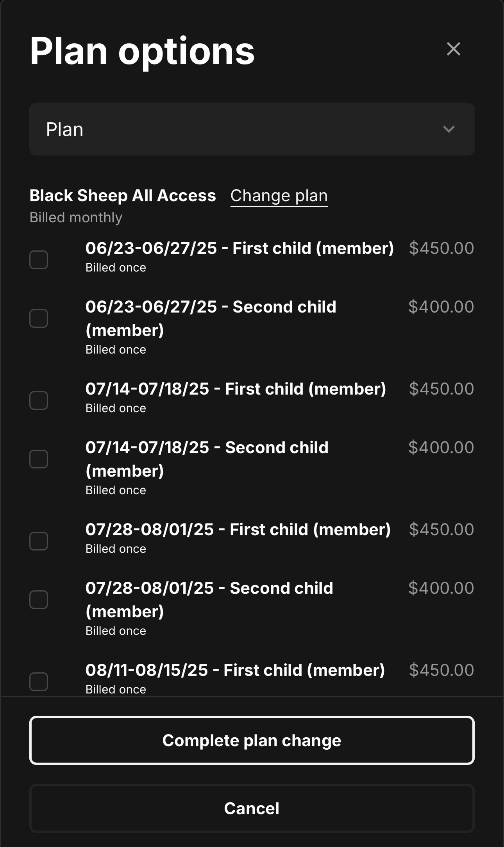Select the 08/11-08/15/25 First child label
The width and height of the screenshot is (504, 847).
tap(235, 670)
